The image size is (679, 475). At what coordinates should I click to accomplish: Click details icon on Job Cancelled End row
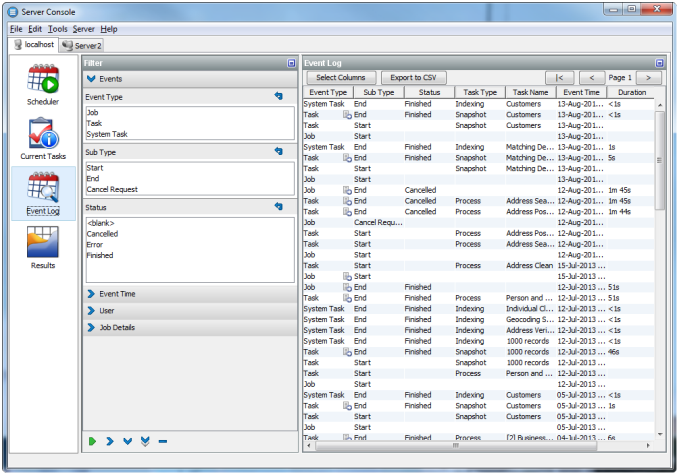tap(347, 190)
